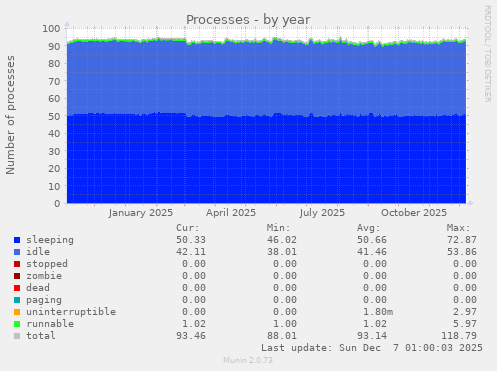Click the sleeping legend color swatch

coord(17,240)
